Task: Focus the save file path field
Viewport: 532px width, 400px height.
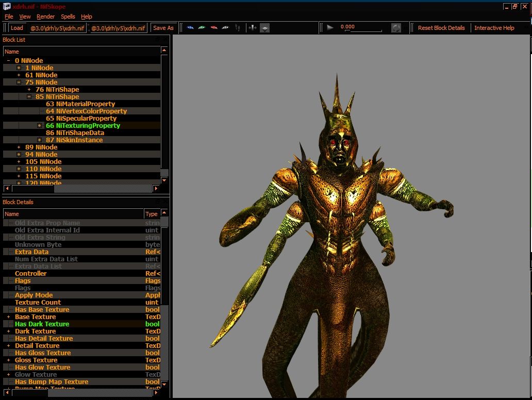Action: tap(118, 28)
